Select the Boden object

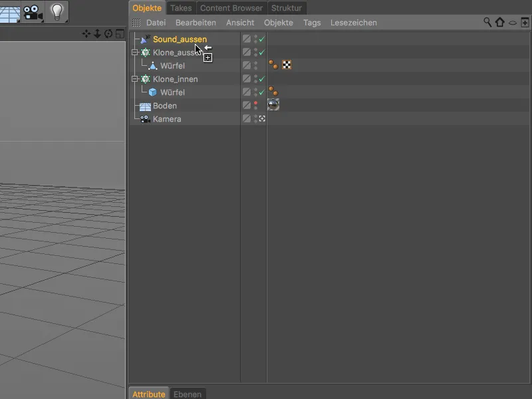pyautogui.click(x=165, y=106)
